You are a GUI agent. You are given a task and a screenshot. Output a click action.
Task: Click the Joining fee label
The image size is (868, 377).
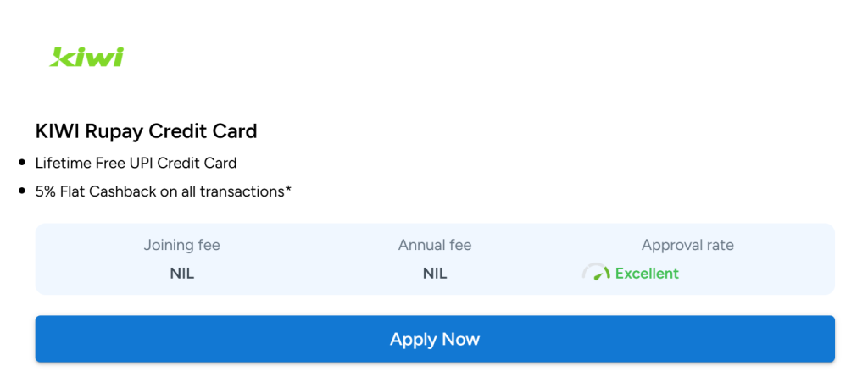[182, 245]
